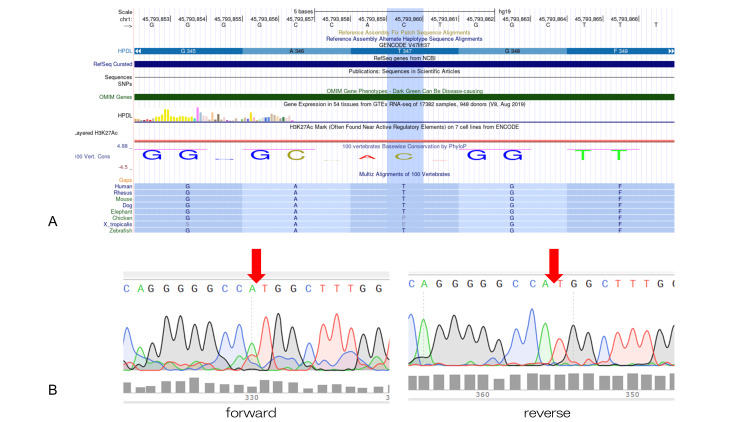Click the Gaps label in Multiz track
The height and width of the screenshot is (422, 750).
[125, 180]
